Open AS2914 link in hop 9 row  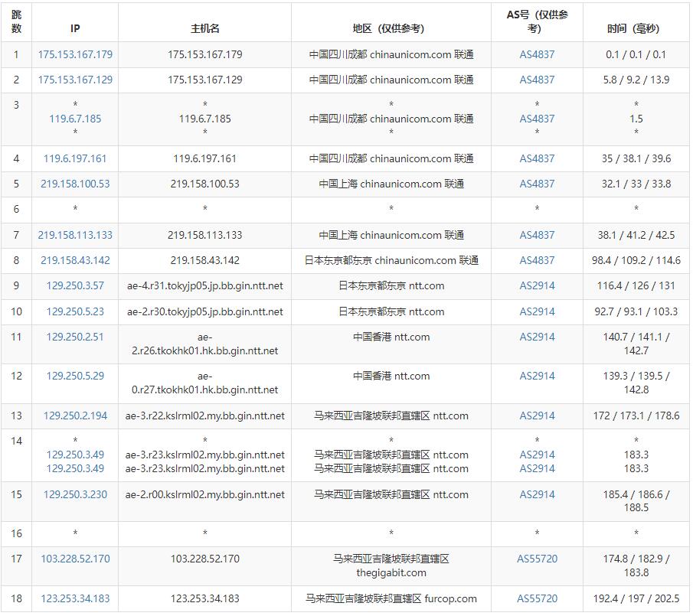[x=537, y=285]
